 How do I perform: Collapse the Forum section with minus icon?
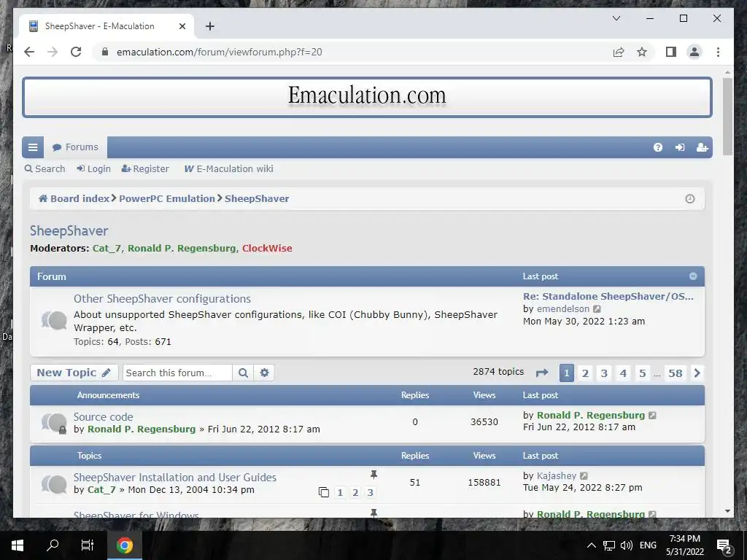[693, 276]
